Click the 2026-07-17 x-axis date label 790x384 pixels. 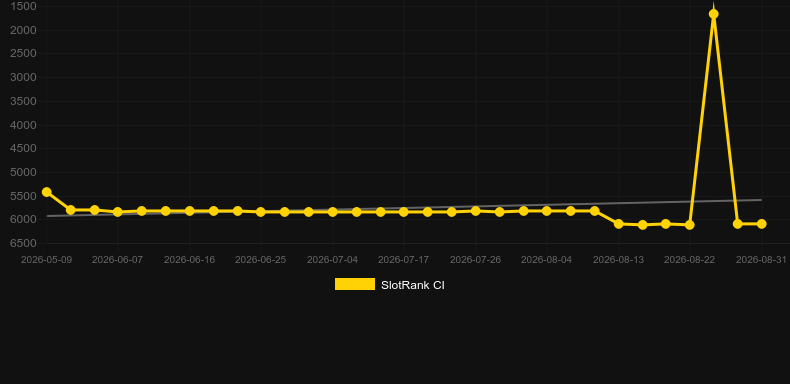[404, 260]
